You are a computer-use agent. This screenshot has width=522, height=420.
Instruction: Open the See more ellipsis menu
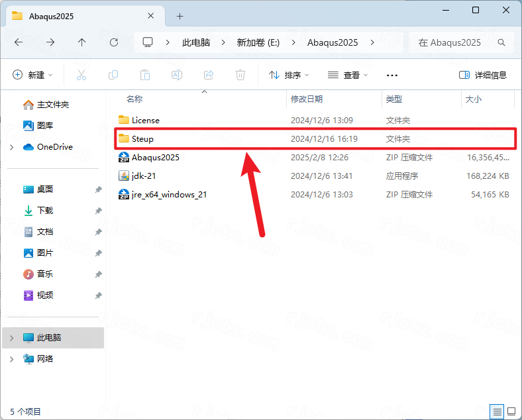392,76
